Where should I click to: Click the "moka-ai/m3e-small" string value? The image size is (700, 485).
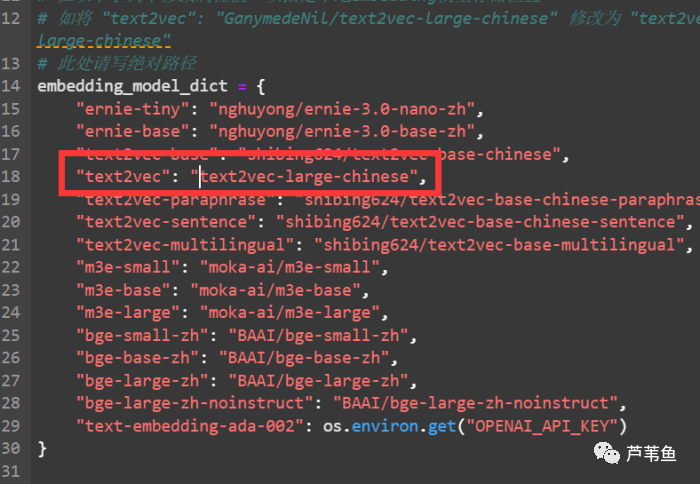(x=290, y=267)
